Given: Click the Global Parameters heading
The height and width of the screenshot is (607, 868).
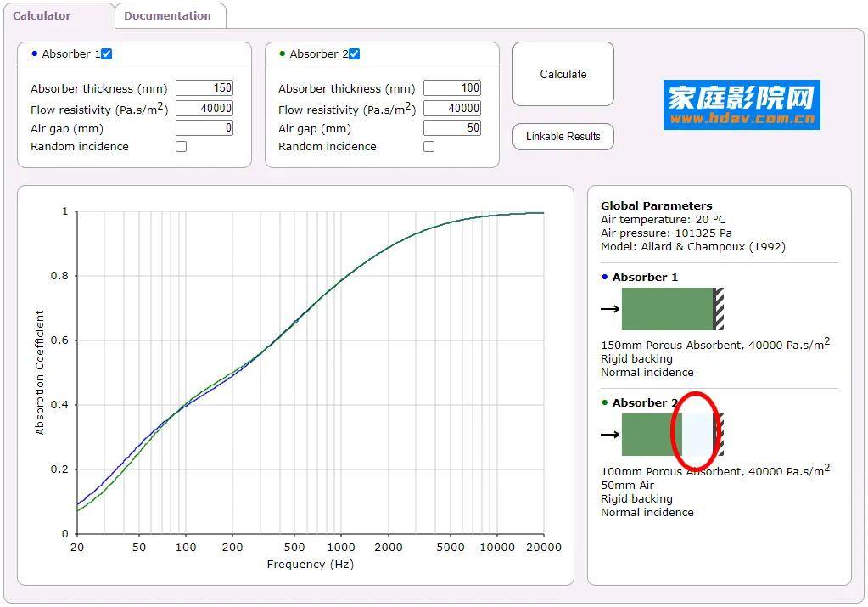Looking at the screenshot, I should pos(657,205).
